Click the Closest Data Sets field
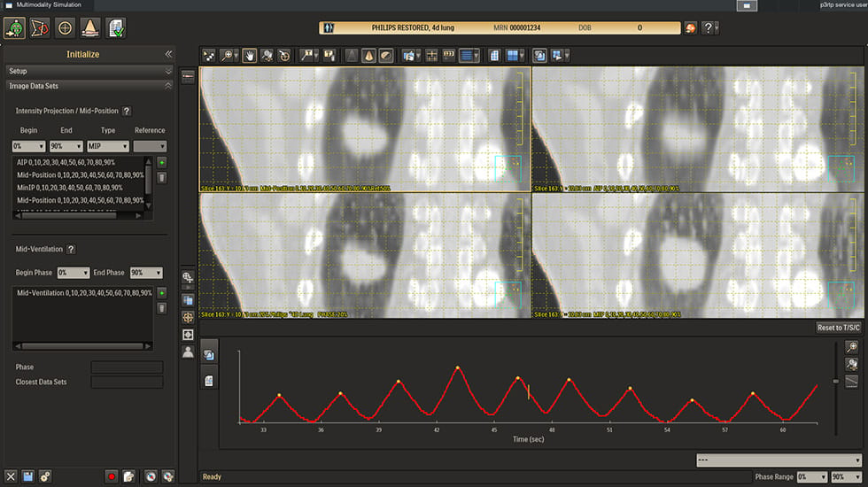The width and height of the screenshot is (868, 487). click(127, 382)
